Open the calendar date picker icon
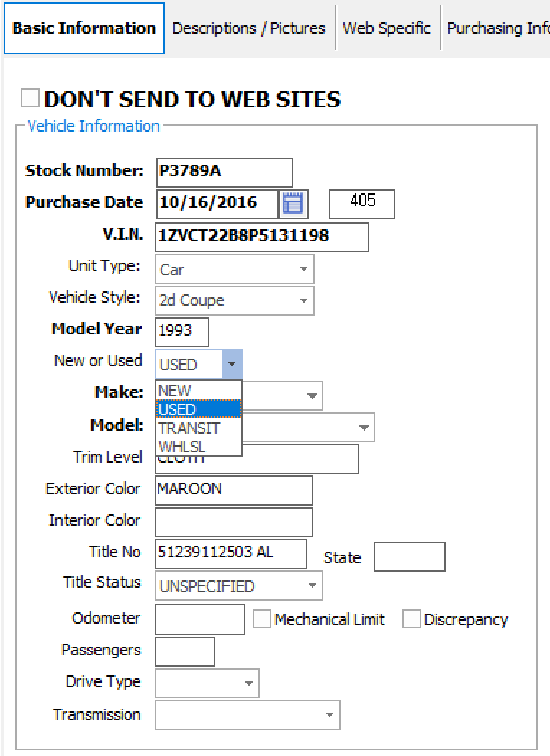The width and height of the screenshot is (550, 756). pos(294,204)
